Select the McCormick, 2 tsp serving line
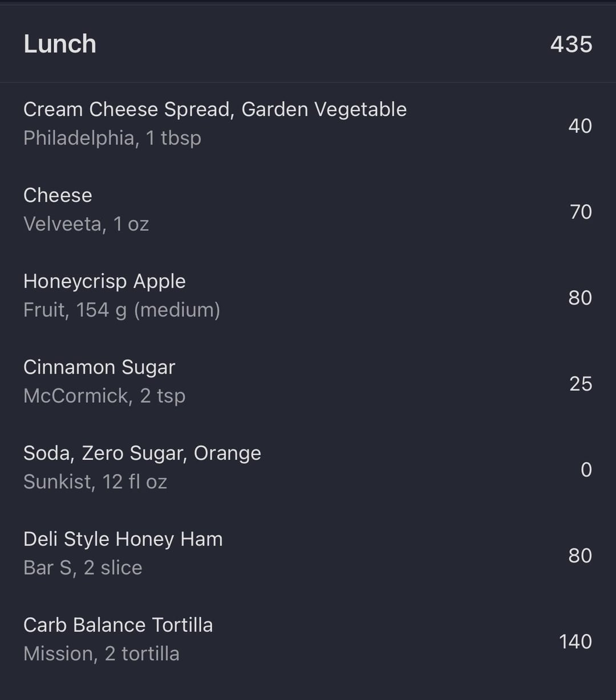 (104, 396)
